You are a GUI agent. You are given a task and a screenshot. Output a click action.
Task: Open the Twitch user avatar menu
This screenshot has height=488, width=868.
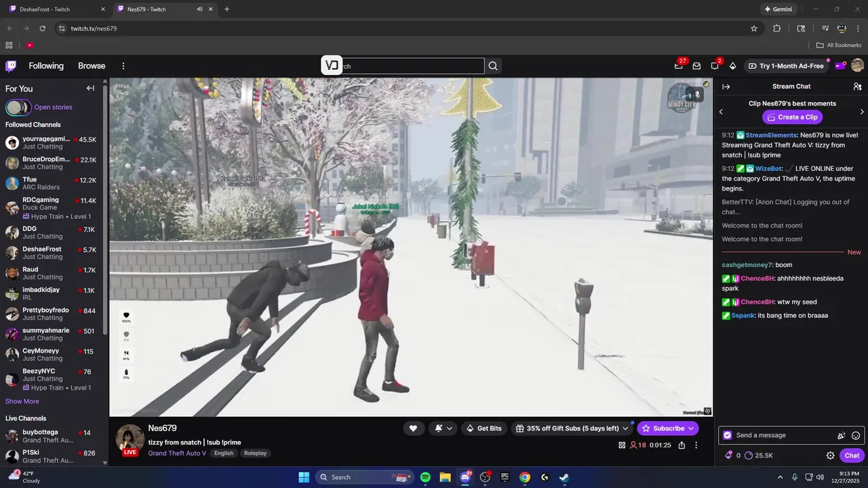pyautogui.click(x=857, y=66)
